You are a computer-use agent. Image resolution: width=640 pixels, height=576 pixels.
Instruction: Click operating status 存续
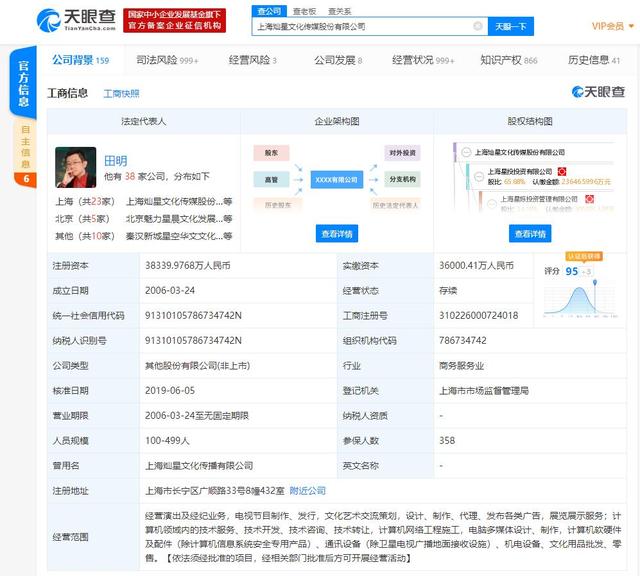click(448, 291)
